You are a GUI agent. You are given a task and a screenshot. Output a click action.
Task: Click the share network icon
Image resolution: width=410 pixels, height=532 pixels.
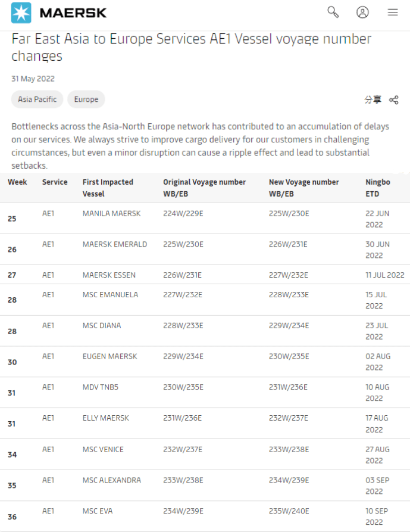pos(393,99)
